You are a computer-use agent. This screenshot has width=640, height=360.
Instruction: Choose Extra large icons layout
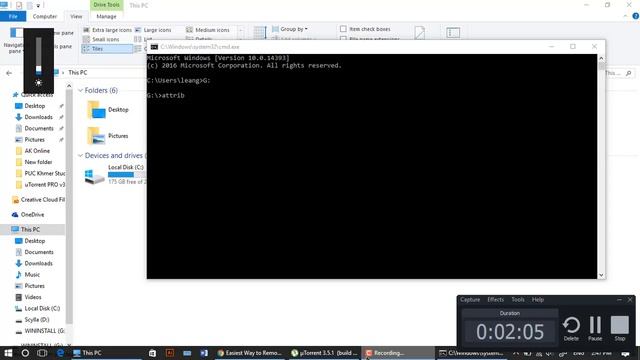[x=108, y=30]
